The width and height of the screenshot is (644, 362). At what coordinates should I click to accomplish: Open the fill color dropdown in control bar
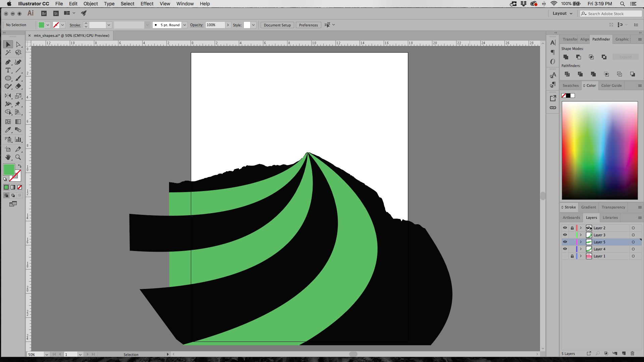pos(48,25)
